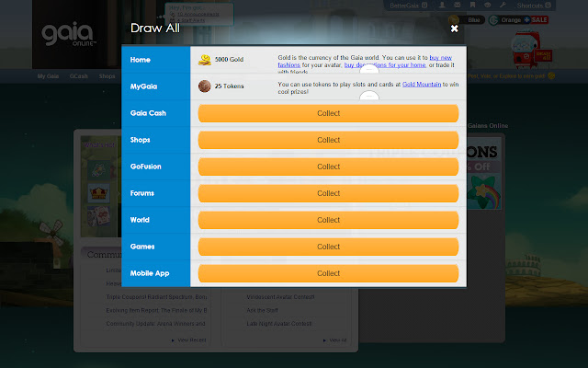The height and width of the screenshot is (368, 588).
Task: Open Community Update: Arena Winners announcement
Action: (155, 324)
